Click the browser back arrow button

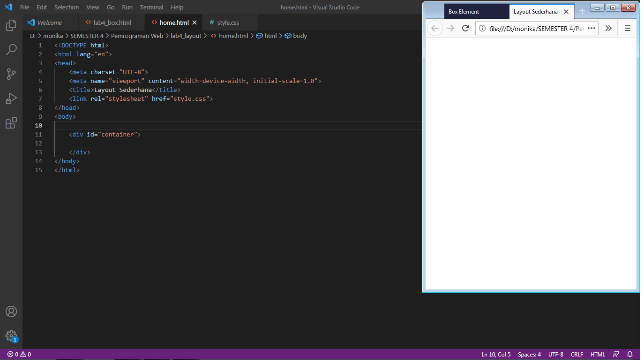point(435,28)
